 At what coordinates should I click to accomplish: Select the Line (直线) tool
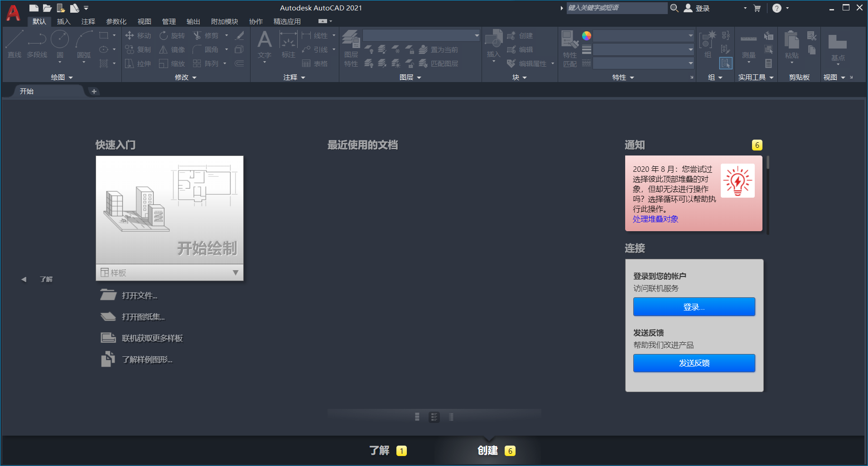point(14,44)
